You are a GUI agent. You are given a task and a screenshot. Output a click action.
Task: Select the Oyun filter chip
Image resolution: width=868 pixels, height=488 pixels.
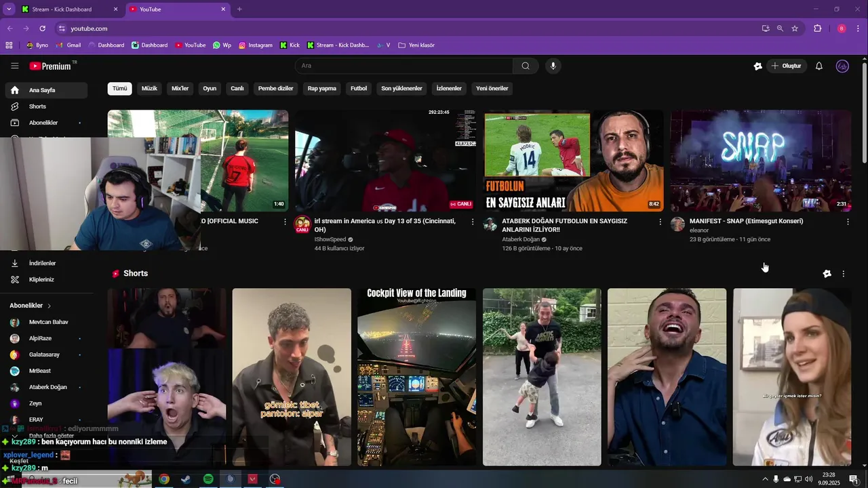coord(210,88)
